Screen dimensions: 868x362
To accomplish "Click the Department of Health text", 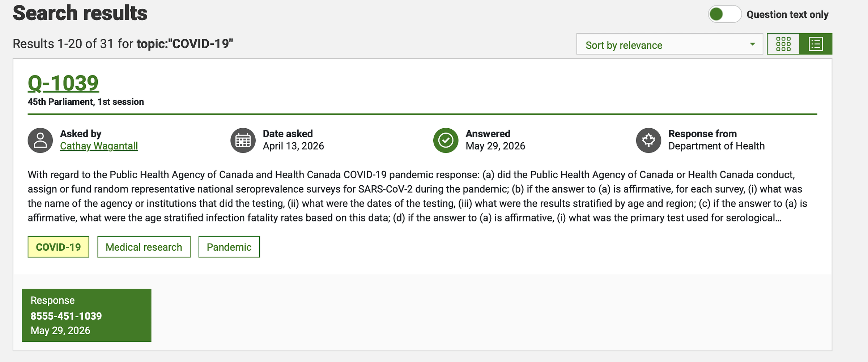I will [716, 146].
